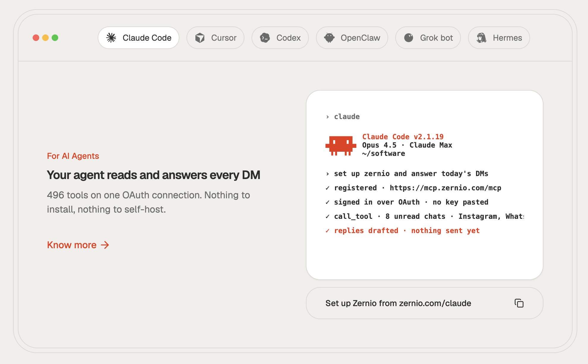Click the heading "Your agent reads and answers every DM"
The height and width of the screenshot is (364, 588).
coord(154,175)
